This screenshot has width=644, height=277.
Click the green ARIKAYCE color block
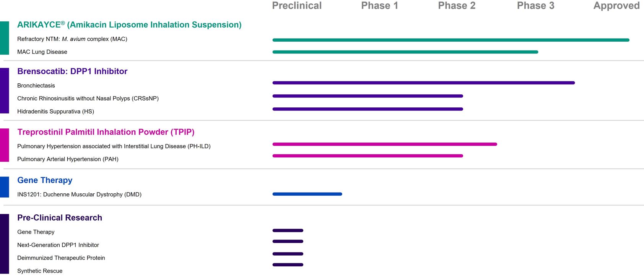point(5,38)
